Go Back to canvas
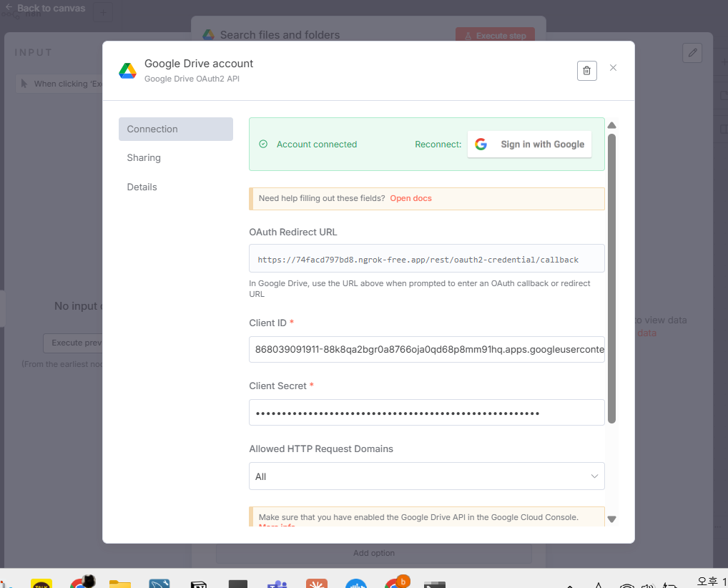The image size is (728, 588). [46, 8]
